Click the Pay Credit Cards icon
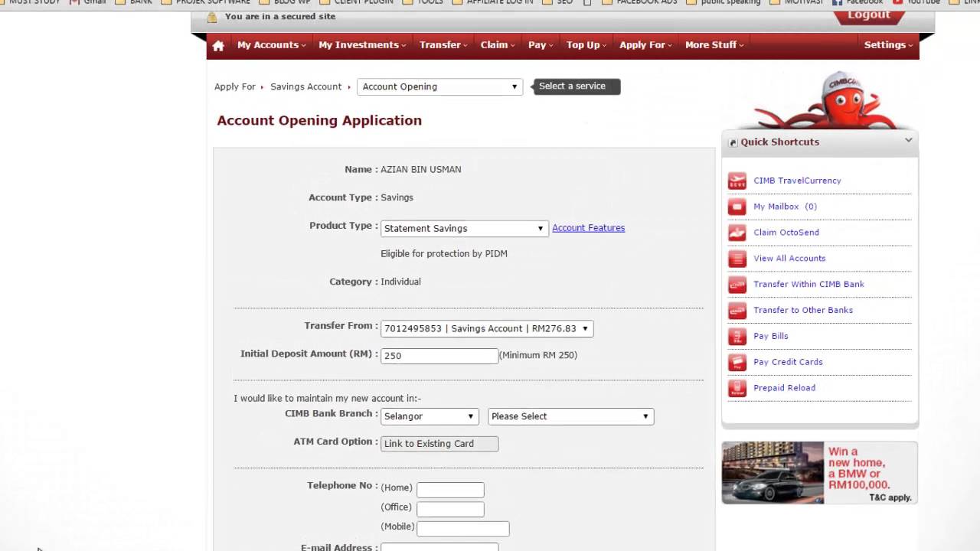The width and height of the screenshot is (980, 551). [x=737, y=362]
